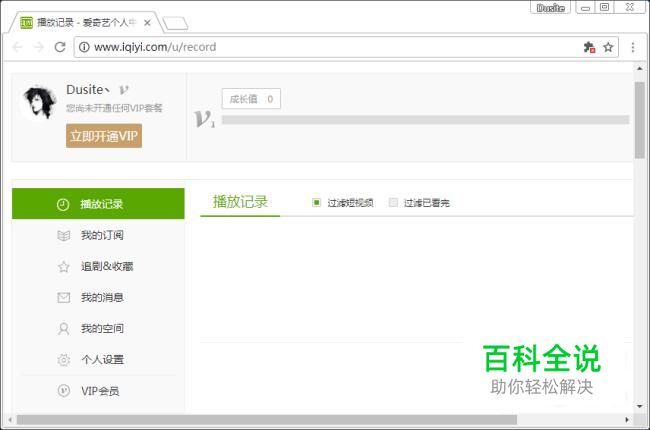The image size is (650, 430).
Task: Click the user avatar picture
Action: tap(39, 102)
